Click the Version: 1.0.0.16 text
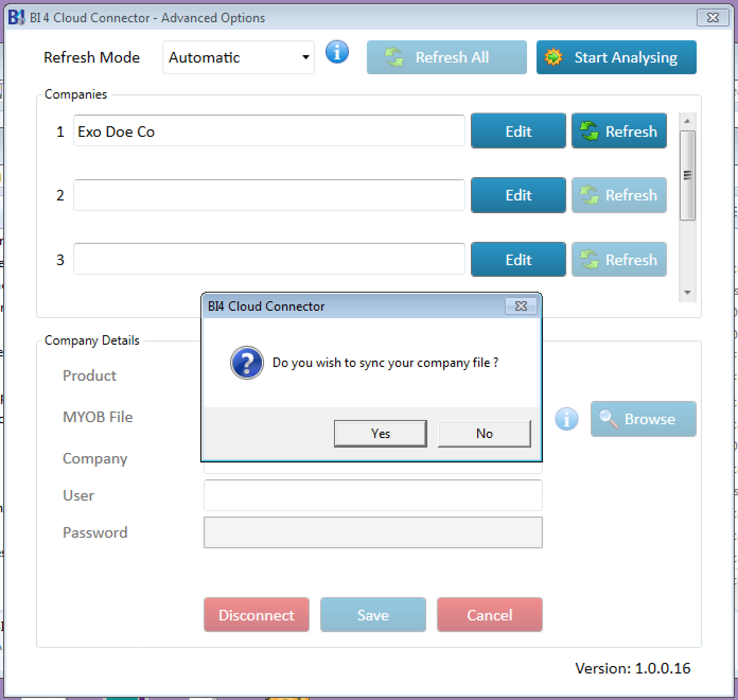 [x=632, y=668]
